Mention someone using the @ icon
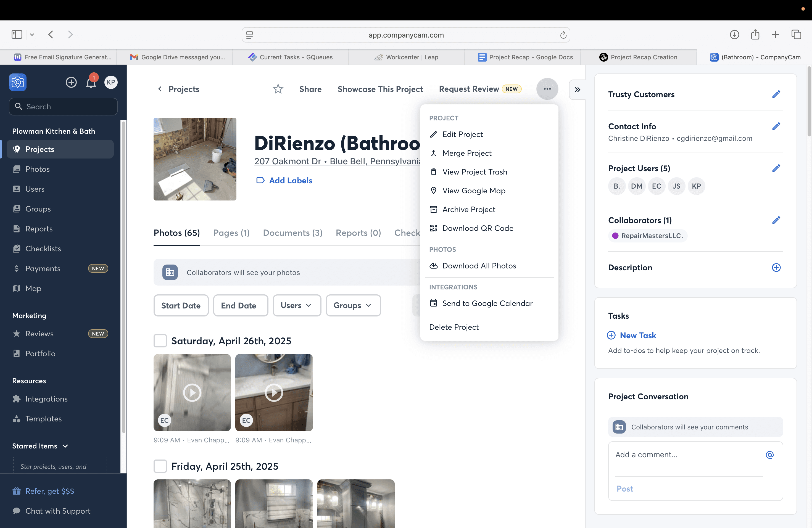 769,455
